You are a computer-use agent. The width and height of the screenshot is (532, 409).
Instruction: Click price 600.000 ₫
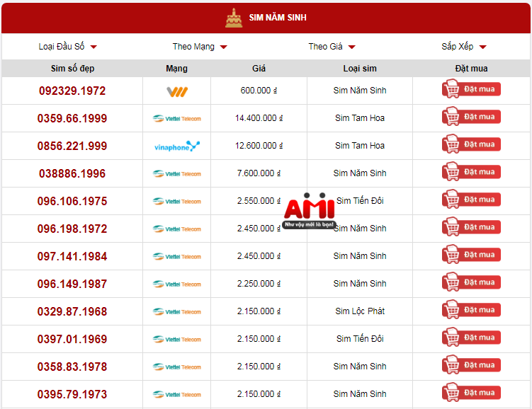pyautogui.click(x=259, y=91)
